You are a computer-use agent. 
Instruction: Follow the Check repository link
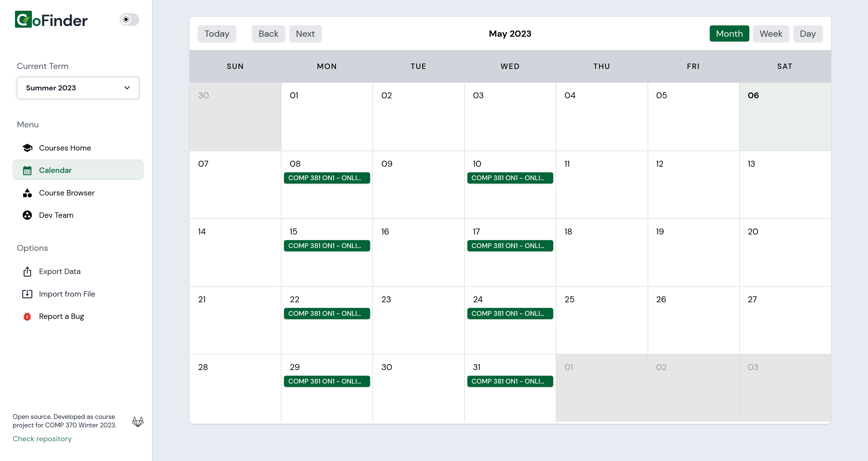tap(42, 439)
